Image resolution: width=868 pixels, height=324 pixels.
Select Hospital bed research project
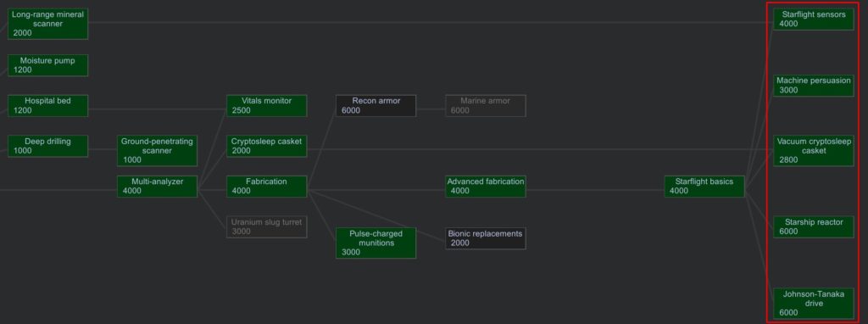point(47,105)
